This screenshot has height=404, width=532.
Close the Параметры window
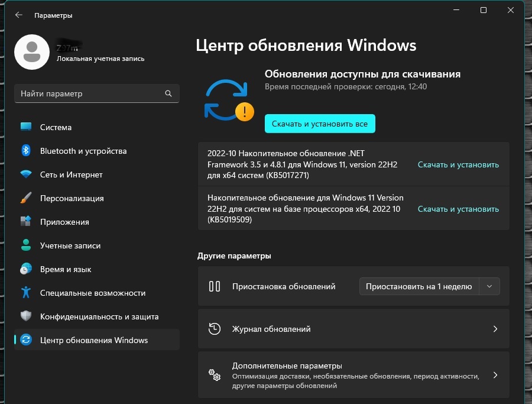tap(510, 10)
